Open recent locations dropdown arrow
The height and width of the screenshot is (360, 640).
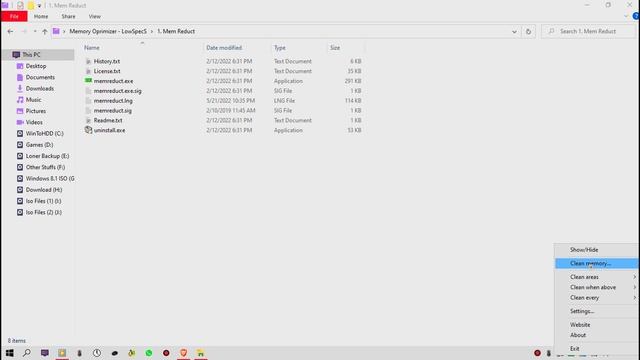(x=35, y=31)
